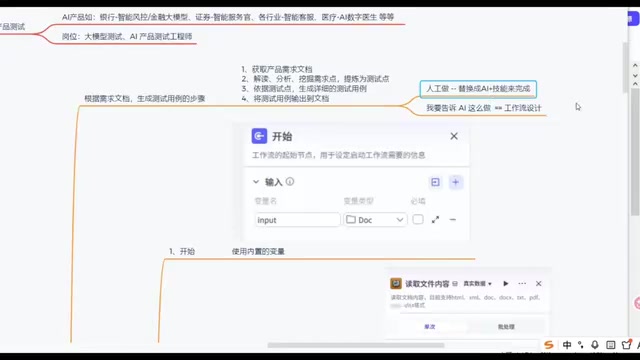This screenshot has height=360, width=640.
Task: Click the Sogou input method S icon
Action: [x=549, y=345]
